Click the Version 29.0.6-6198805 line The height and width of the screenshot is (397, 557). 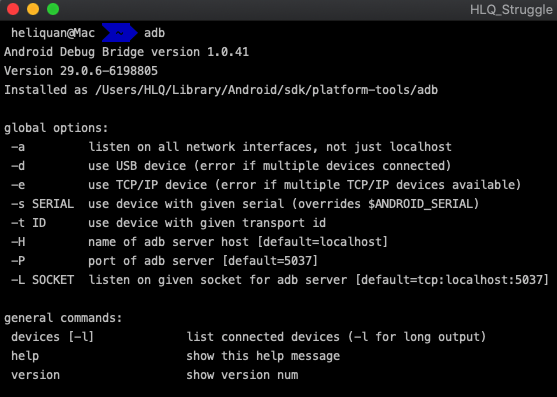tap(81, 71)
